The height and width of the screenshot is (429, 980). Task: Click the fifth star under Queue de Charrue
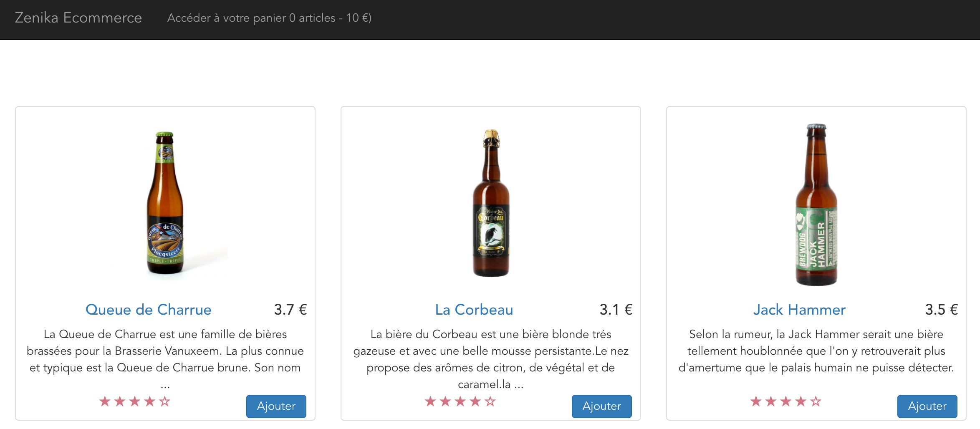coord(164,402)
